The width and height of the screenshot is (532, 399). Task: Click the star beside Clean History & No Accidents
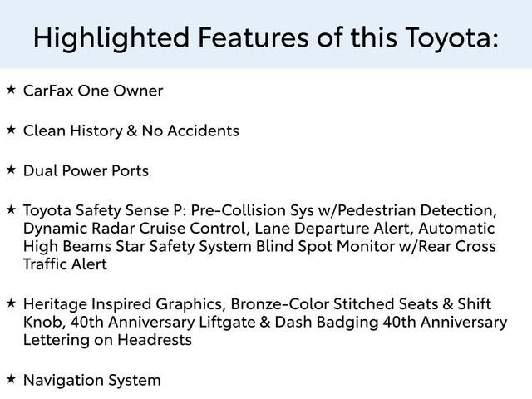point(11,130)
